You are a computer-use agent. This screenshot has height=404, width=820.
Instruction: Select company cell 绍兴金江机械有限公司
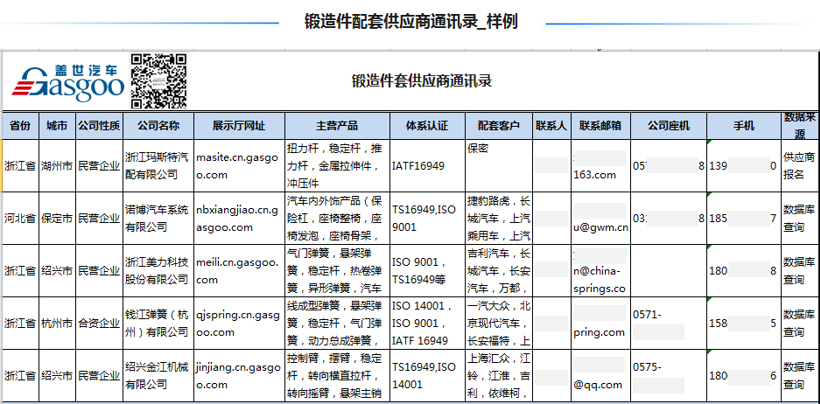point(158,375)
